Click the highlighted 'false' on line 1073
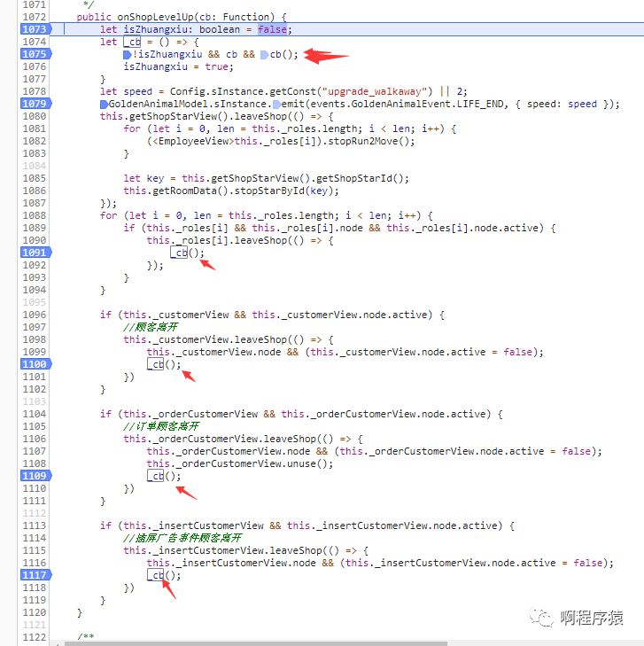The height and width of the screenshot is (646, 644). [x=272, y=29]
